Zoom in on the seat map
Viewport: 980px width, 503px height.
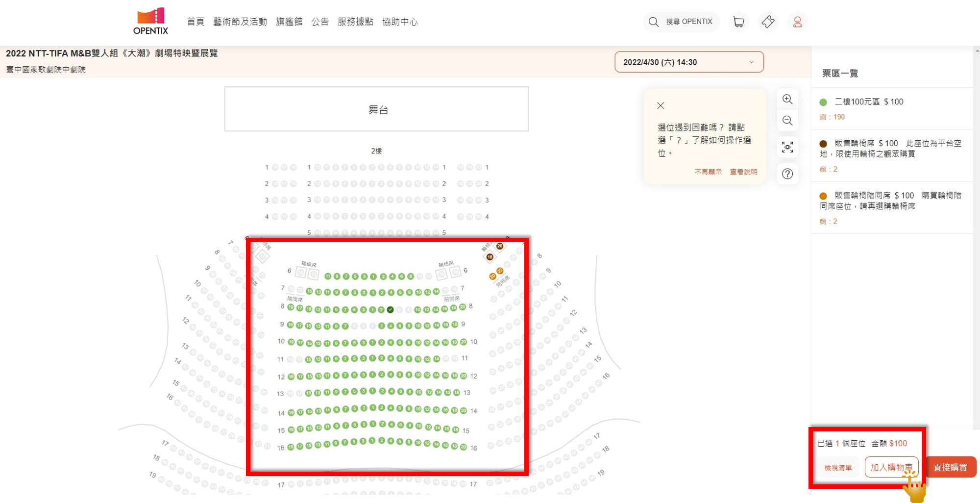[x=787, y=99]
